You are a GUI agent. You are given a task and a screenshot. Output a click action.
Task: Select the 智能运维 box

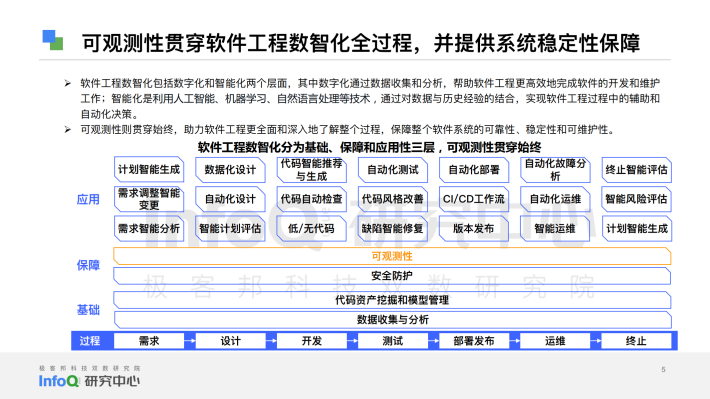(555, 228)
